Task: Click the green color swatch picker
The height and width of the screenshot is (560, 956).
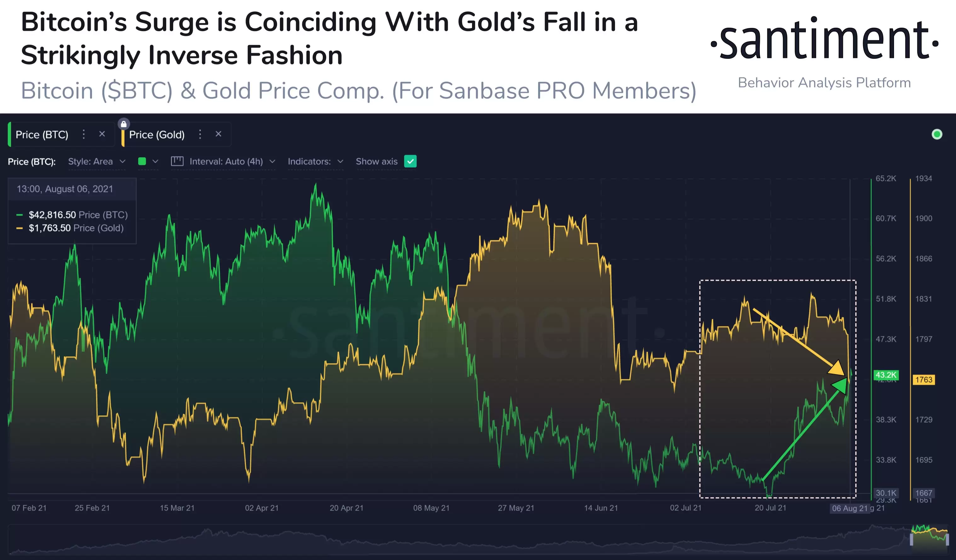Action: point(143,161)
